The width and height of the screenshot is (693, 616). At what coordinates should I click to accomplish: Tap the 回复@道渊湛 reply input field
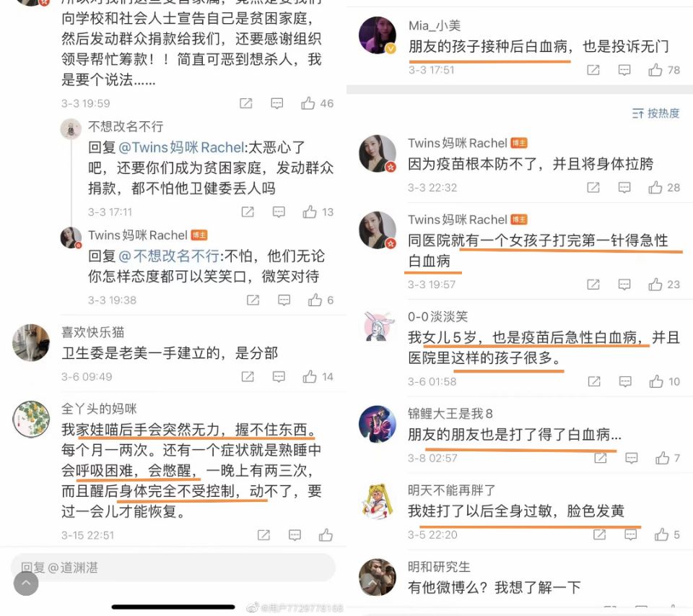click(x=173, y=568)
